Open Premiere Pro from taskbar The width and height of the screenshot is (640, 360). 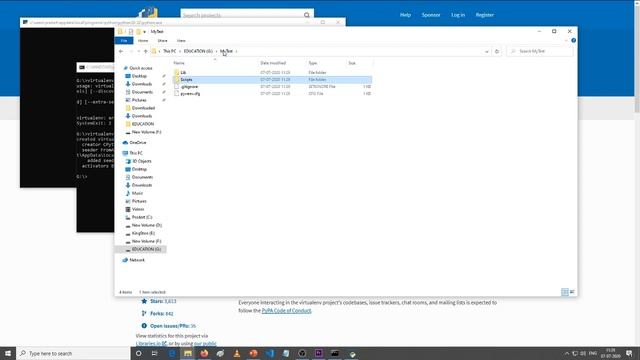pos(319,353)
